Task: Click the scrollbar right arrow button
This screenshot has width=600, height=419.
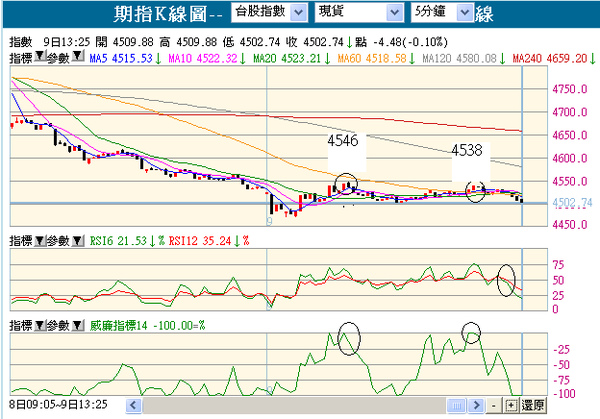Action: [476, 405]
